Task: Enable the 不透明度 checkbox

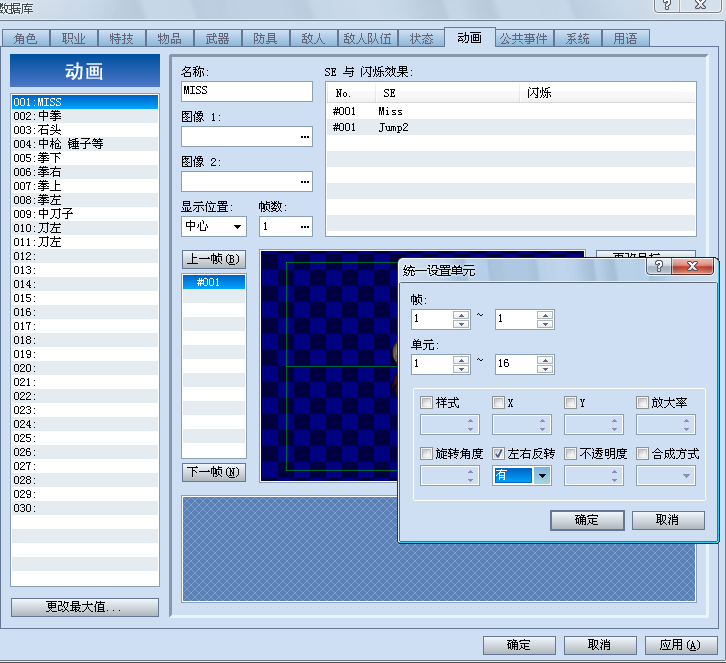Action: pyautogui.click(x=570, y=453)
